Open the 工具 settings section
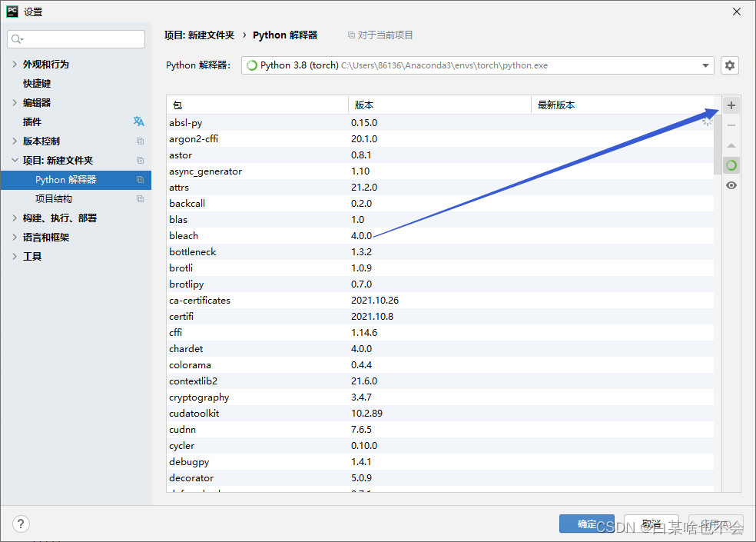This screenshot has height=542, width=756. (31, 256)
